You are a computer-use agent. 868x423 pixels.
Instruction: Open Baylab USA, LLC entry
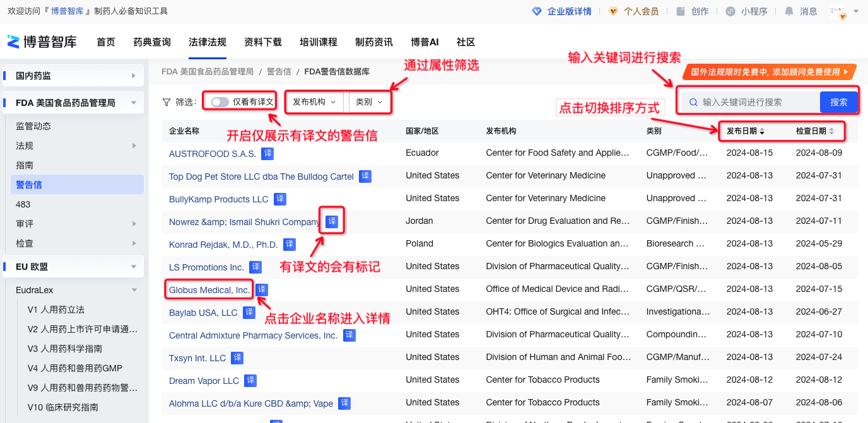pyautogui.click(x=203, y=313)
